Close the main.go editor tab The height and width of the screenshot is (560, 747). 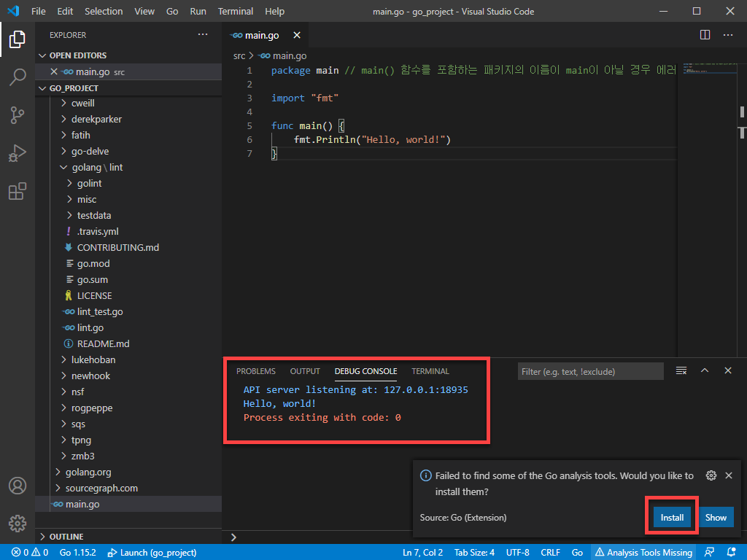(x=297, y=35)
